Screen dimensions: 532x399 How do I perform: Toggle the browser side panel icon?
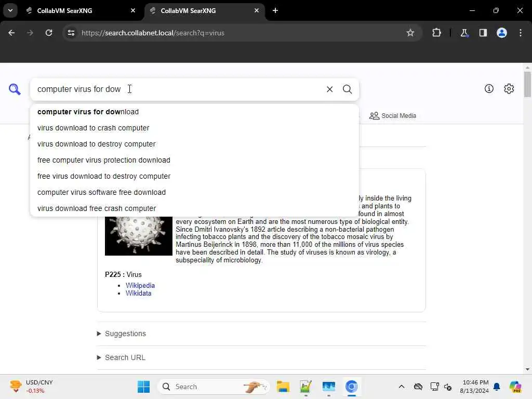point(483,33)
